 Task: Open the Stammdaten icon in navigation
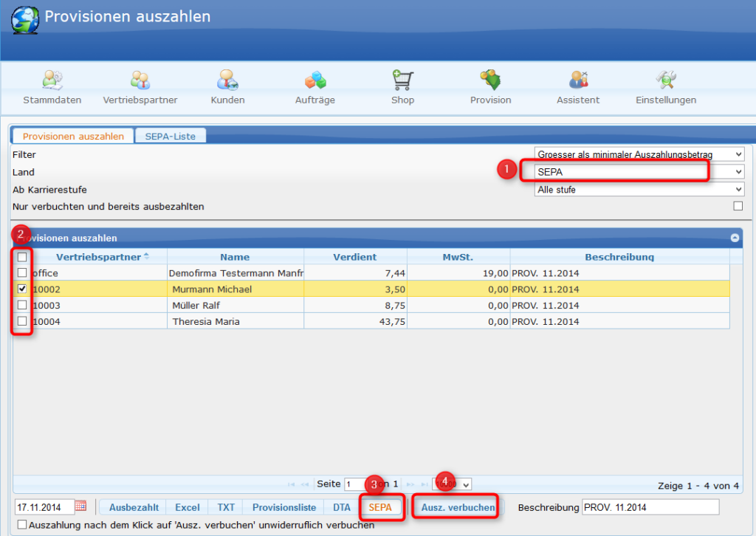point(52,80)
